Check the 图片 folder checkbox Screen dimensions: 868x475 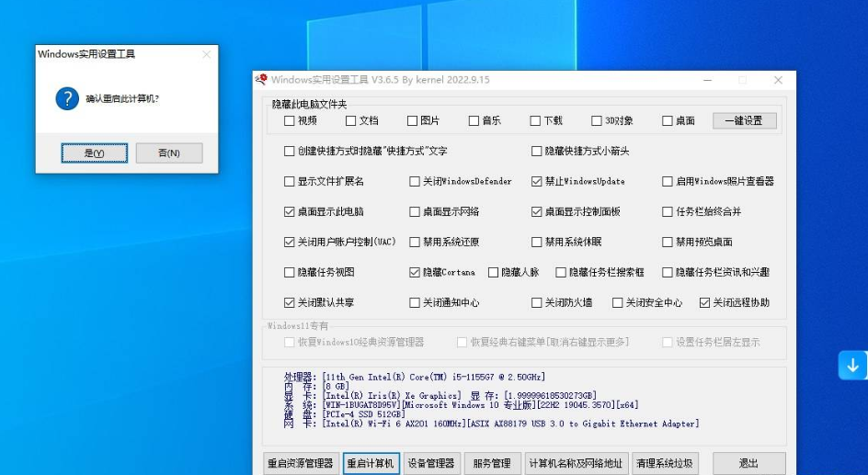coord(412,120)
